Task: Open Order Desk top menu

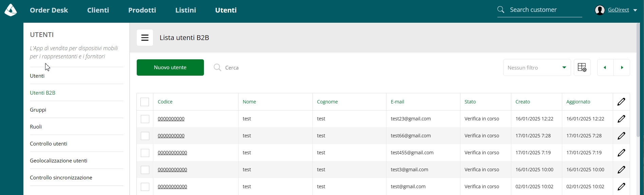Action: (49, 10)
